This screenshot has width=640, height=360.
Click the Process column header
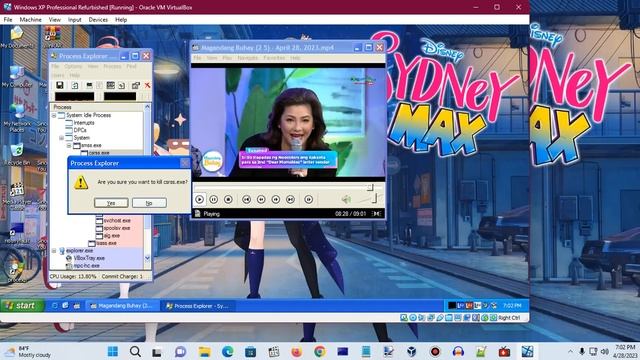(97, 107)
